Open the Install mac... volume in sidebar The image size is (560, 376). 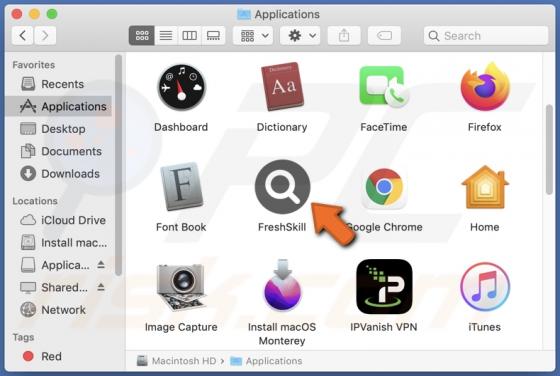[59, 243]
